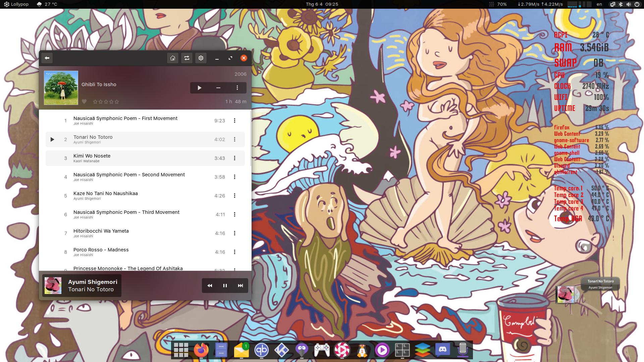
Task: Open the game controller app in dock
Action: pos(322,350)
